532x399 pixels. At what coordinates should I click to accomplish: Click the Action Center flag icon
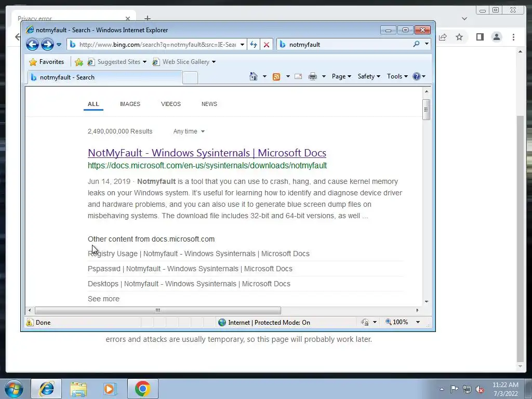pyautogui.click(x=454, y=389)
